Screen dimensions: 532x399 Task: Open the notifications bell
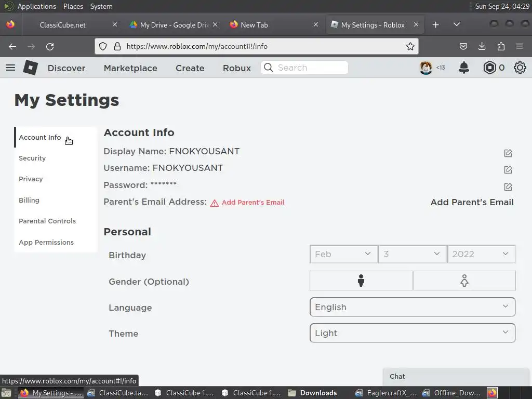tap(463, 68)
